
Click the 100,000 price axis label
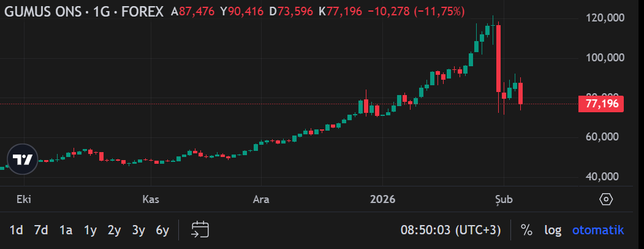pos(602,58)
